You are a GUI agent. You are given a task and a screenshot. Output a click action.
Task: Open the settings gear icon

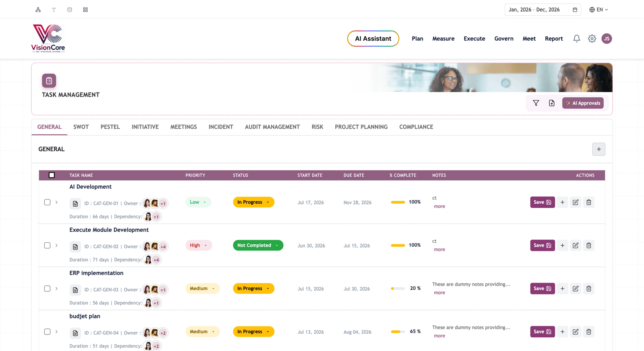pyautogui.click(x=592, y=39)
